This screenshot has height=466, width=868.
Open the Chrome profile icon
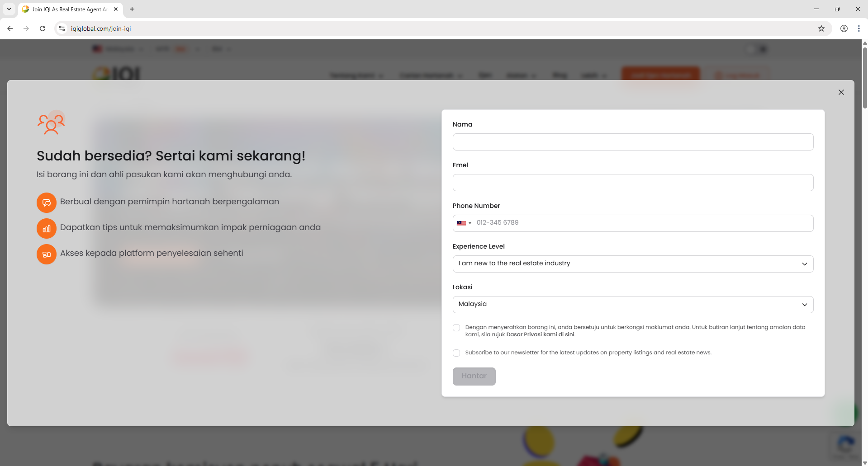point(844,28)
